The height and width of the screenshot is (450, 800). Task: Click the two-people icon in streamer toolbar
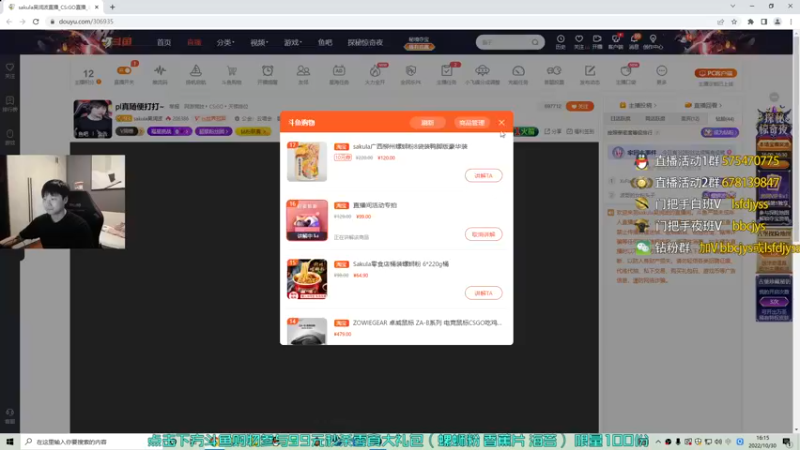coord(303,71)
